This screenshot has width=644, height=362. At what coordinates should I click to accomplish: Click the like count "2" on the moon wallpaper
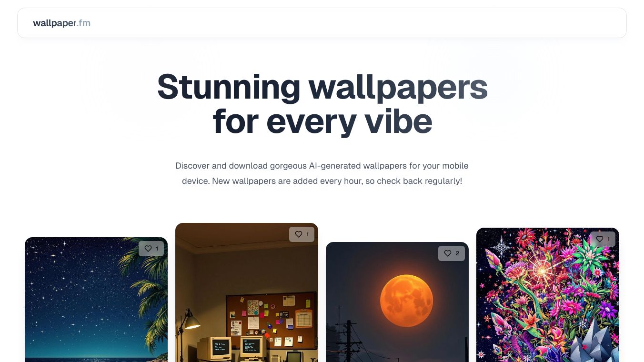pos(457,253)
